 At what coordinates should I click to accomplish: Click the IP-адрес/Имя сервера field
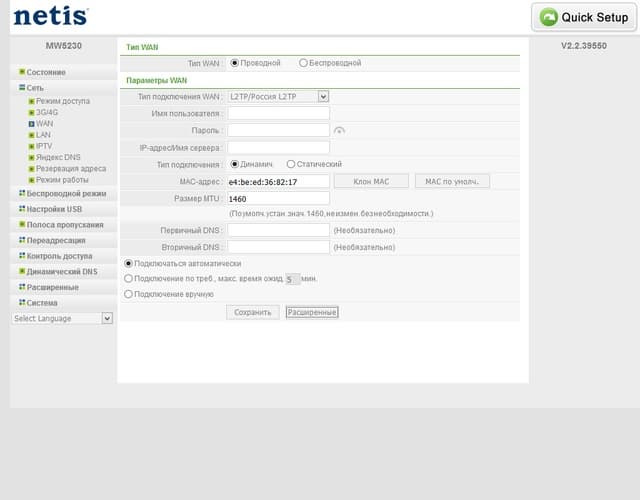[x=278, y=147]
